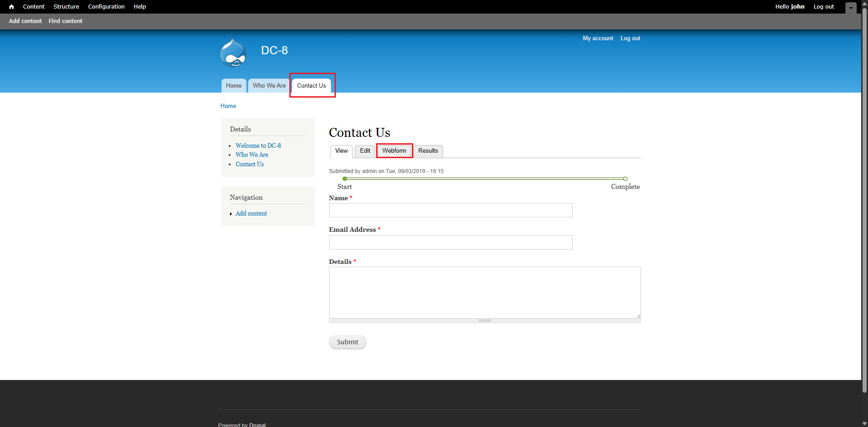The height and width of the screenshot is (427, 868).
Task: Click the Drupal droplet logo
Action: (233, 53)
